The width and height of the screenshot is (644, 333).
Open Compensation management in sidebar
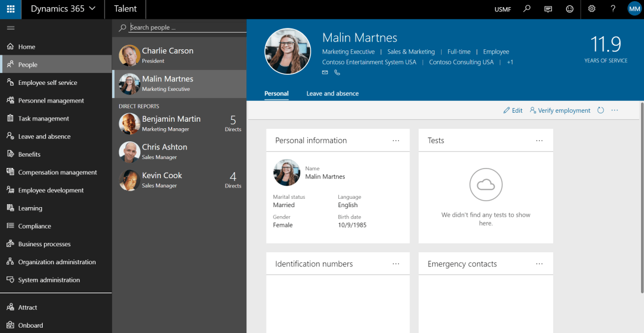[57, 173]
